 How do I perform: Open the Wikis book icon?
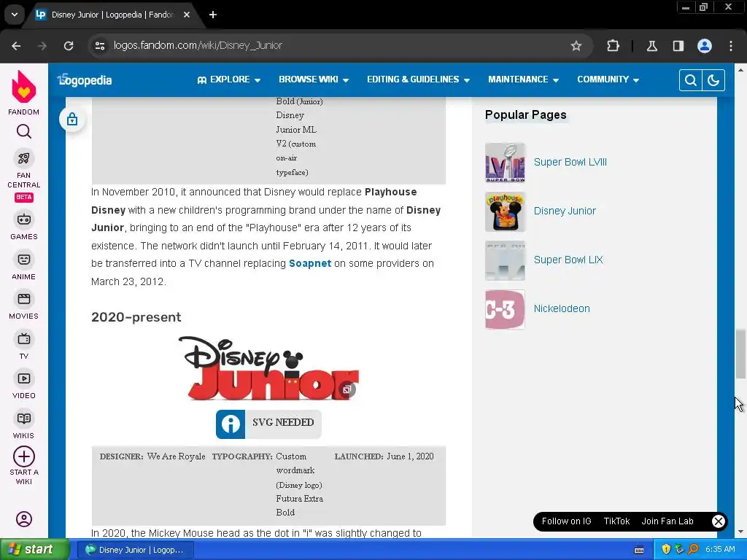click(x=24, y=419)
